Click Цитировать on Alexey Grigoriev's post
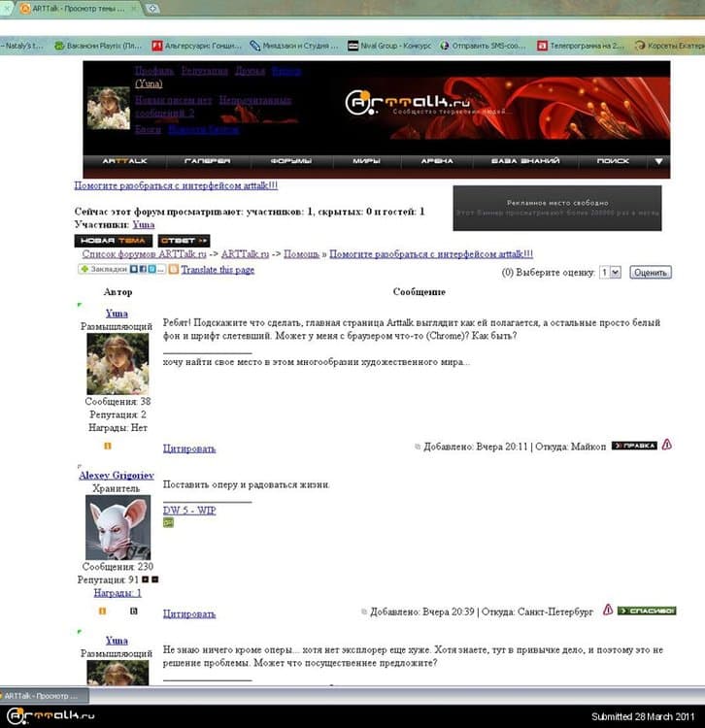 189,613
